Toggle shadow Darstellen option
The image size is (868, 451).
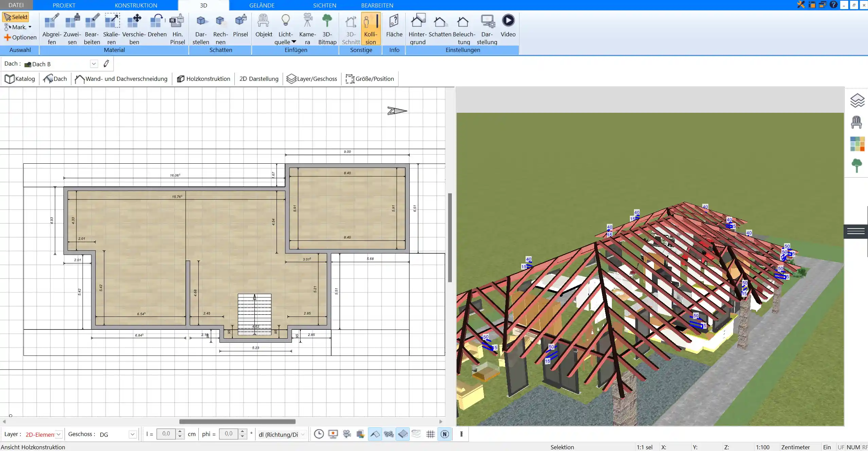pyautogui.click(x=201, y=29)
